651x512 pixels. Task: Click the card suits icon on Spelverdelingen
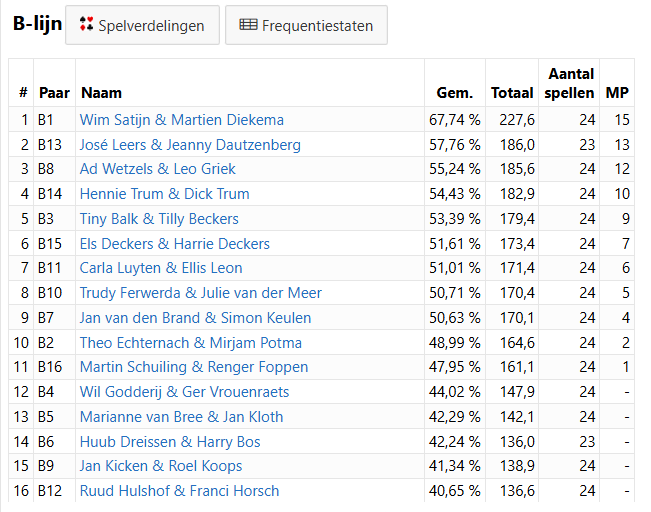coord(86,25)
